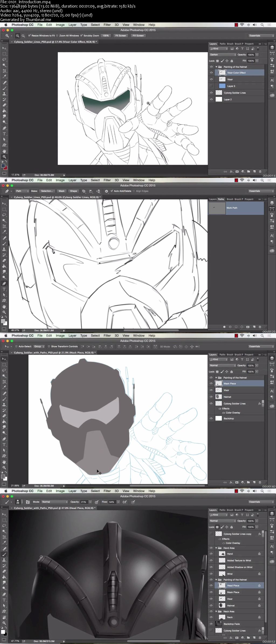276x644 pixels.
Task: Switch to Paths tab in the 00:00:14 frame
Action: coord(222,44)
